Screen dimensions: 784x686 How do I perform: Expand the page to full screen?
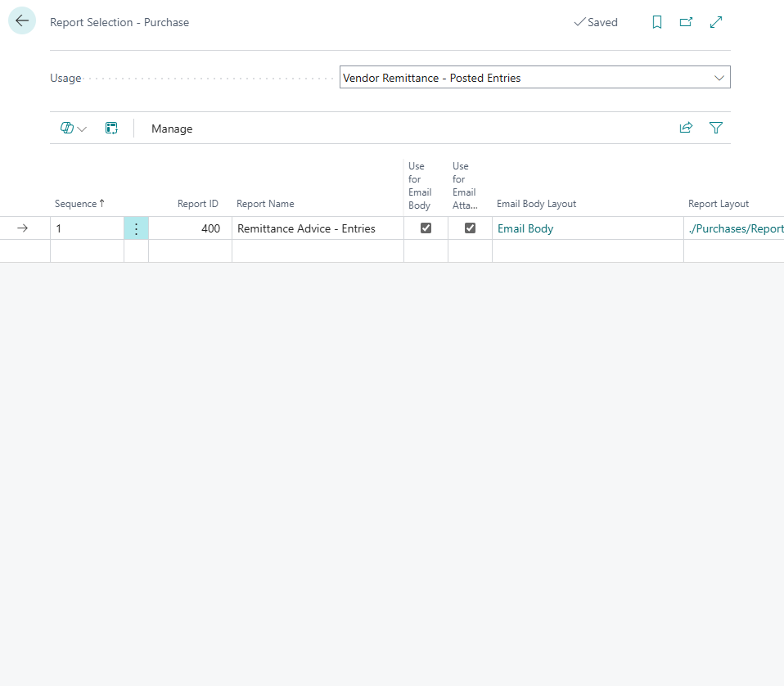pos(716,22)
